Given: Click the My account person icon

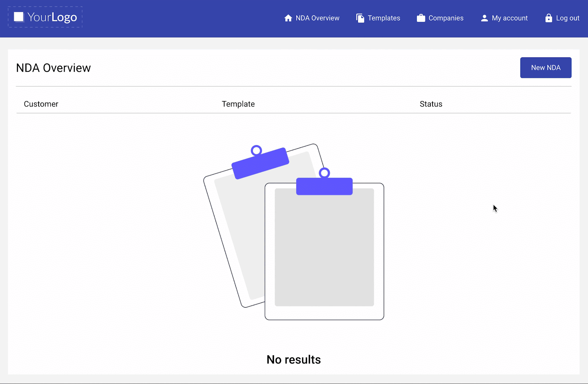Looking at the screenshot, I should pos(484,18).
